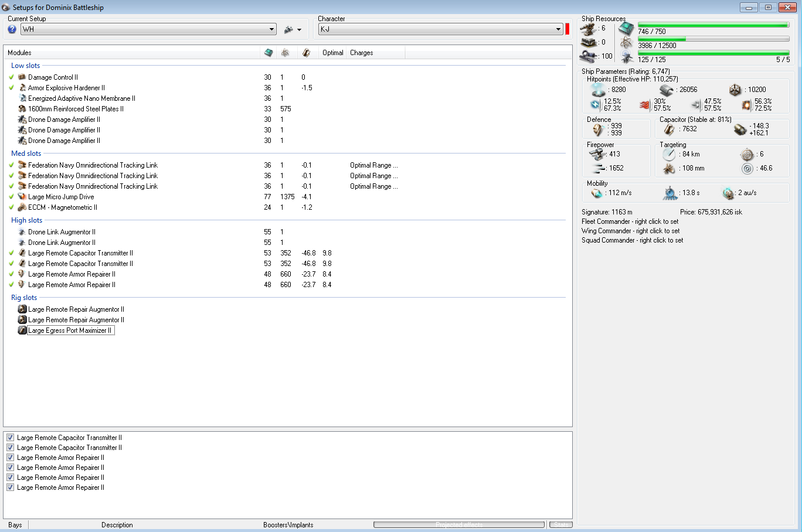Click the targeting range icon showing 84 km
The width and height of the screenshot is (802, 532).
(669, 154)
